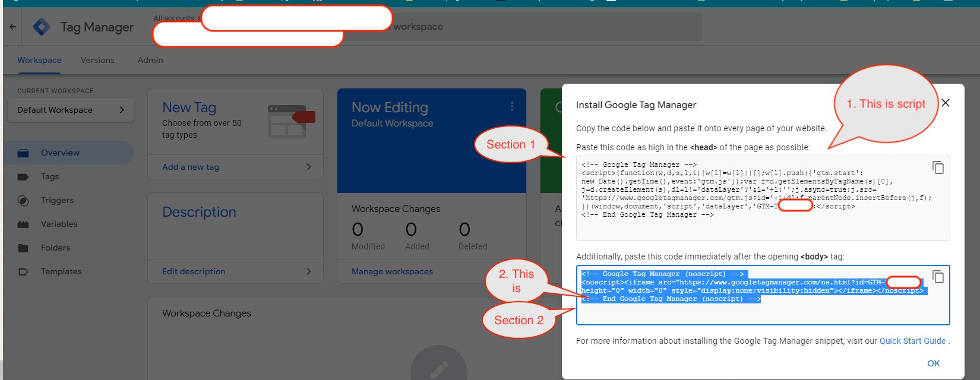Viewport: 980px width, 380px height.
Task: Click the All accounts breadcrumb
Action: (174, 18)
